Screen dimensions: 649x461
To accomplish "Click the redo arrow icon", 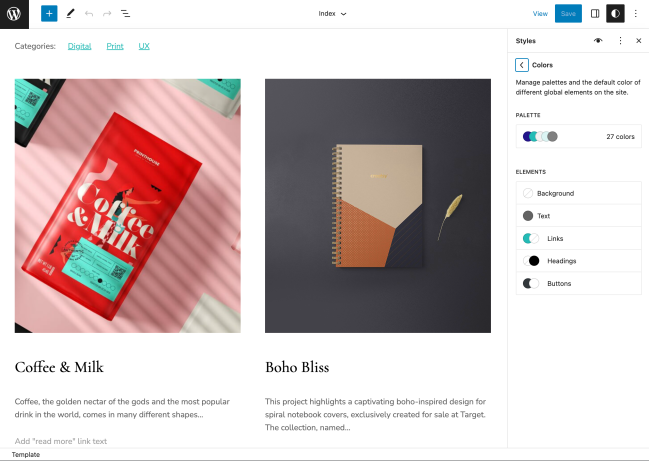I will pyautogui.click(x=107, y=14).
